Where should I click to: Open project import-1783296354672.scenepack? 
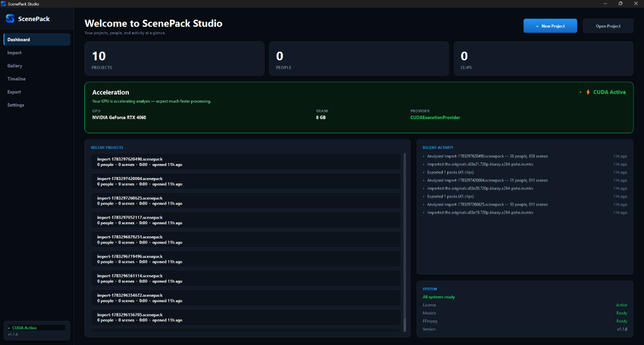coord(246,298)
